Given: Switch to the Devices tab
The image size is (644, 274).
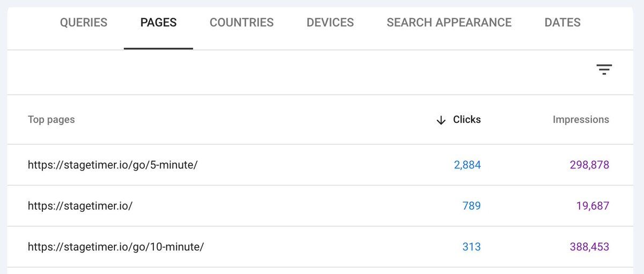Looking at the screenshot, I should click(330, 23).
